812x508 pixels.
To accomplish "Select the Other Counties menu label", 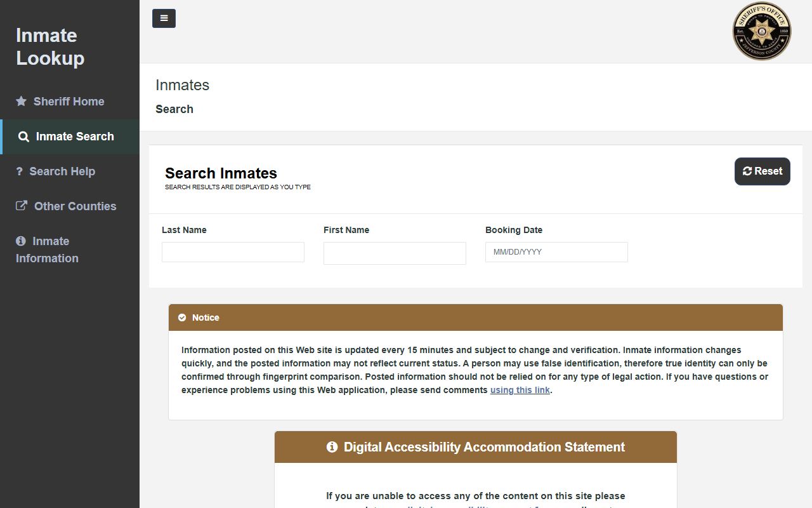I will [75, 206].
